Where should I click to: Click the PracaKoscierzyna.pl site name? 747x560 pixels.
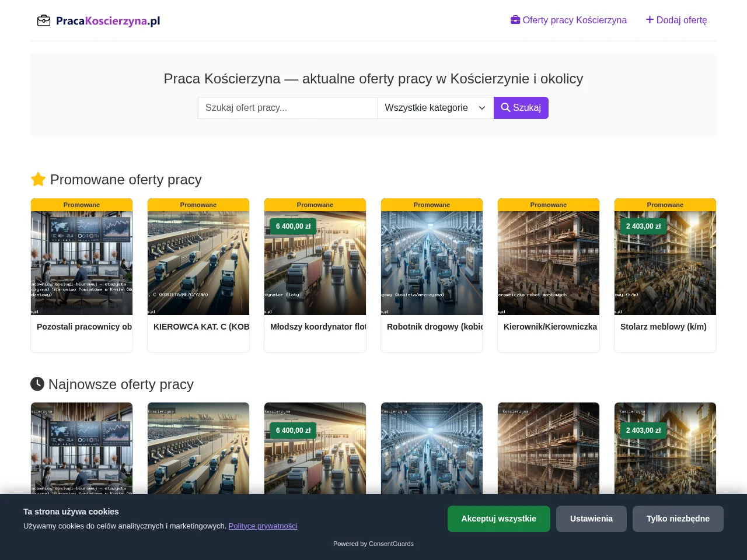pyautogui.click(x=108, y=21)
